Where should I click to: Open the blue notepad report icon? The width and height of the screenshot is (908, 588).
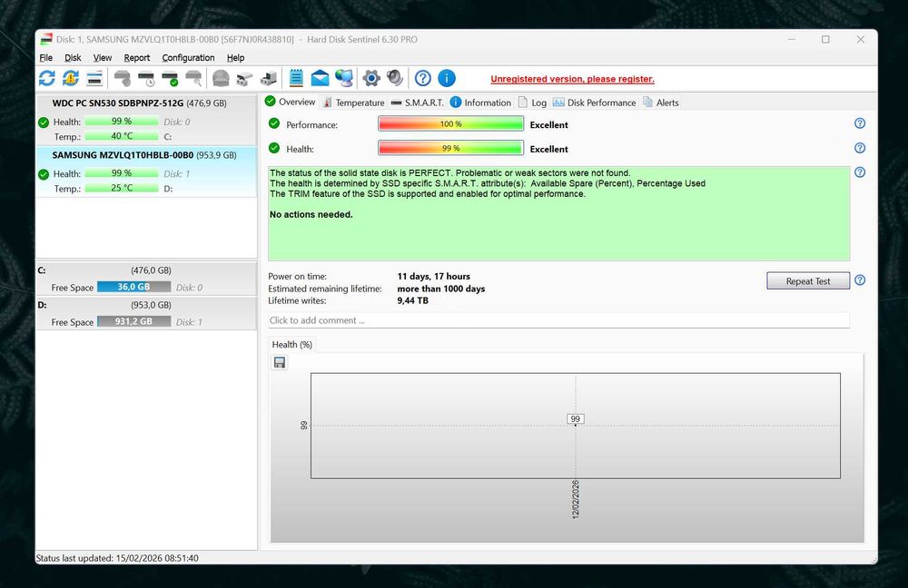(296, 78)
